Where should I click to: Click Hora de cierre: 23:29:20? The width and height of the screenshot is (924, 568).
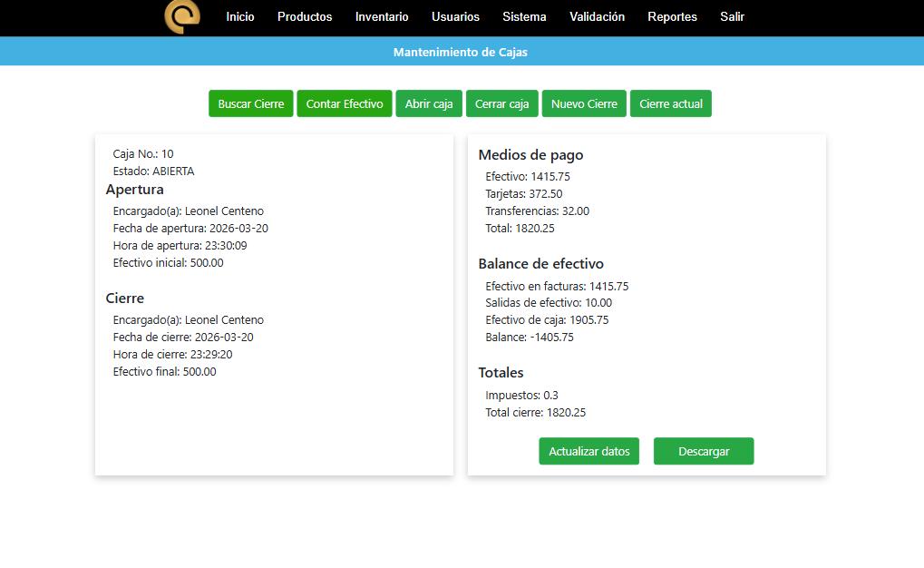[172, 355]
